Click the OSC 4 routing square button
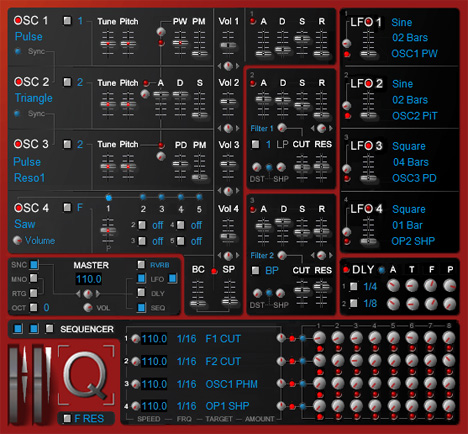 (67, 208)
